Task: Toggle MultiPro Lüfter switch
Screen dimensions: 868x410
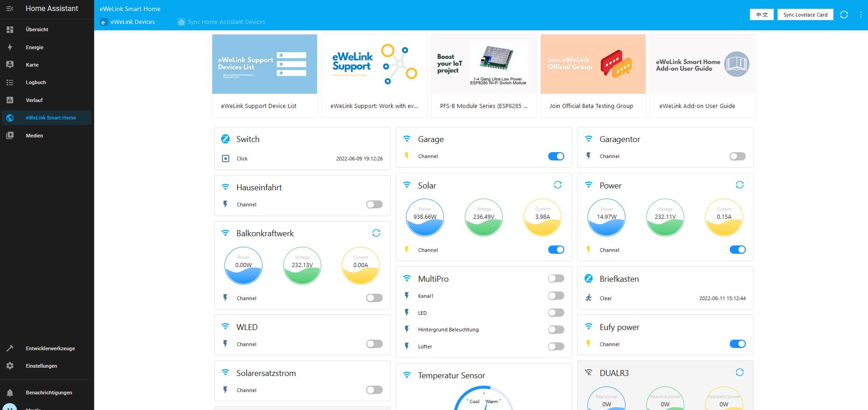Action: coord(556,347)
